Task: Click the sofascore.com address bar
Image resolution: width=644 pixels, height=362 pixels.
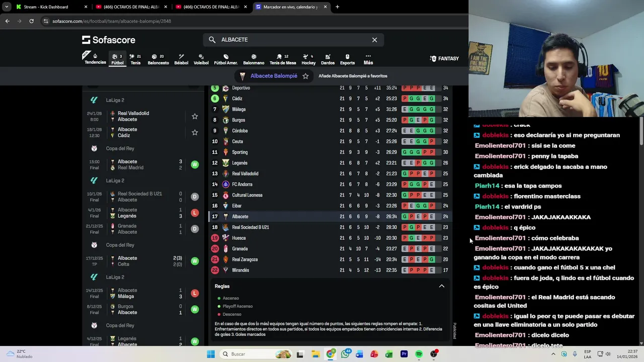Action: tap(252, 21)
